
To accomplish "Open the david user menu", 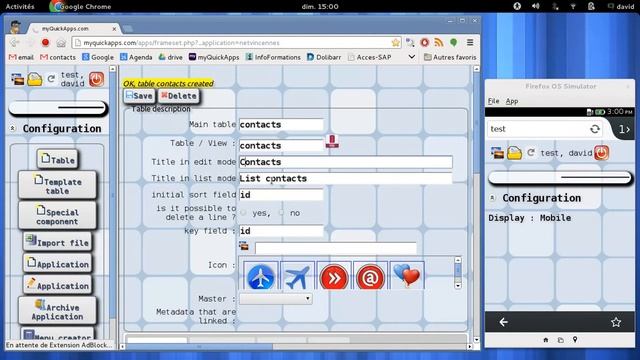I will coord(621,6).
